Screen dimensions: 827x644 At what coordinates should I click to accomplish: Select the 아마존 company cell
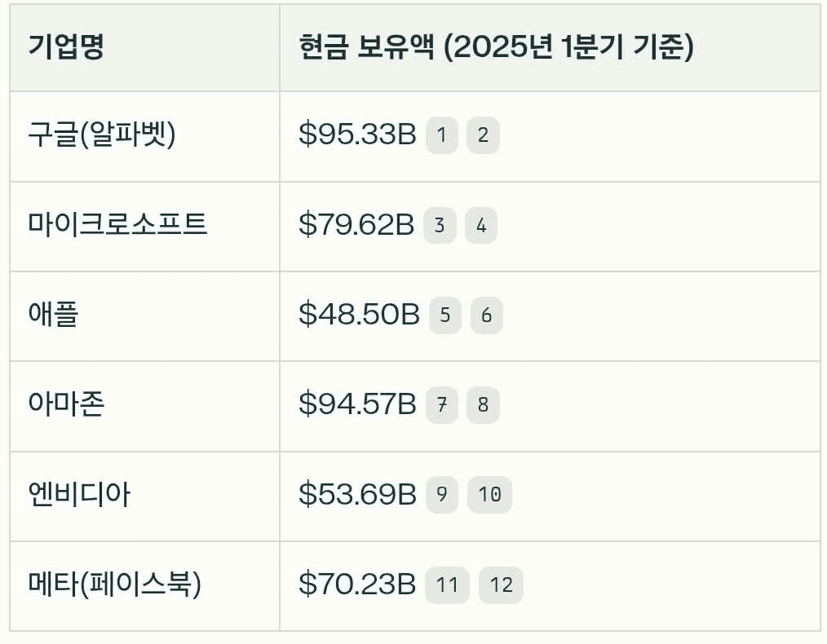tap(144, 406)
